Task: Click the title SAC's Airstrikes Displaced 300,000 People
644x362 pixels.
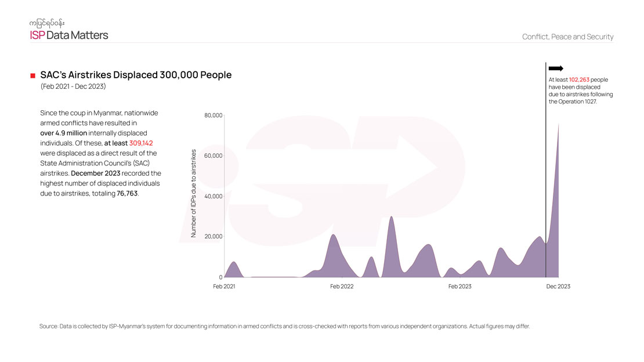Action: (136, 75)
